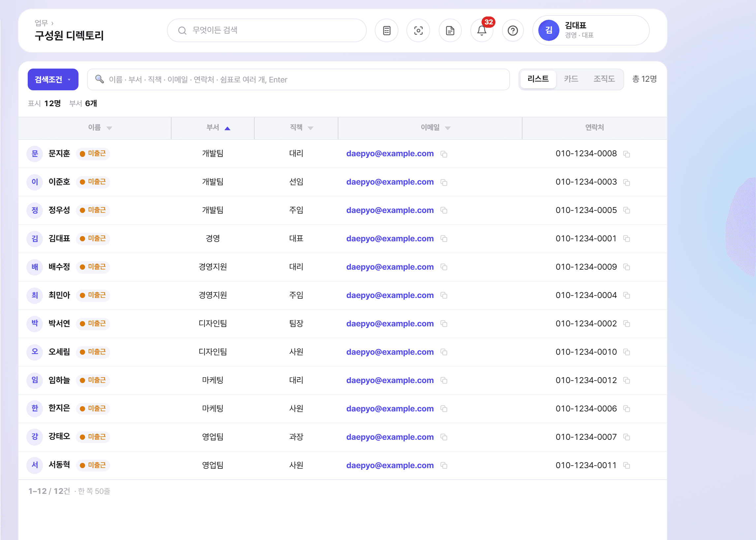Copy email in 박서연 row
The width and height of the screenshot is (756, 540).
click(x=444, y=324)
